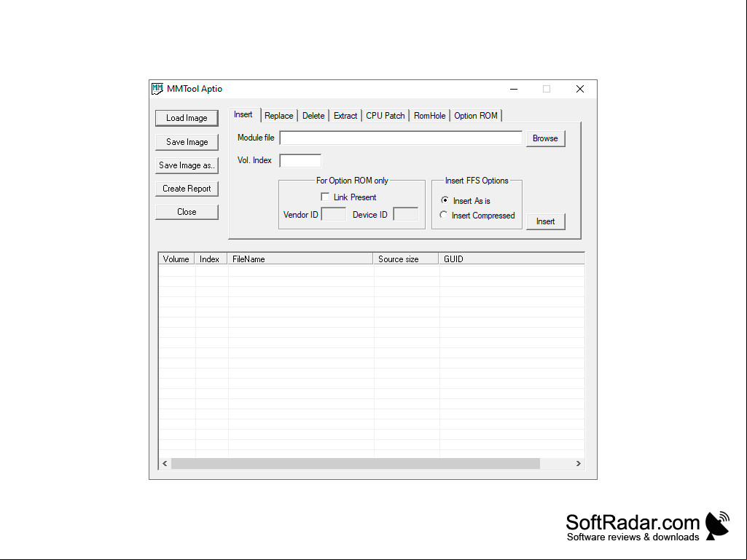Click the MMTool Aptio title bar icon
This screenshot has height=560, width=747.
tap(157, 89)
